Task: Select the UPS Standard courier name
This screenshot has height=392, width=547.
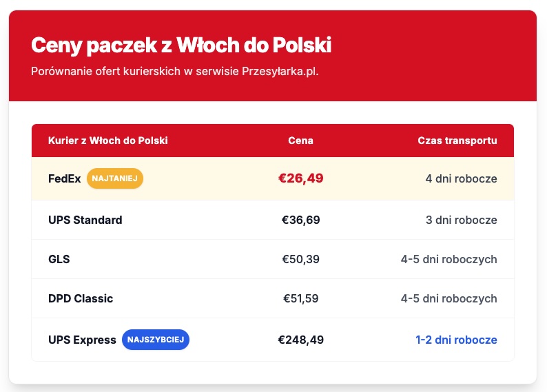Action: (x=85, y=220)
